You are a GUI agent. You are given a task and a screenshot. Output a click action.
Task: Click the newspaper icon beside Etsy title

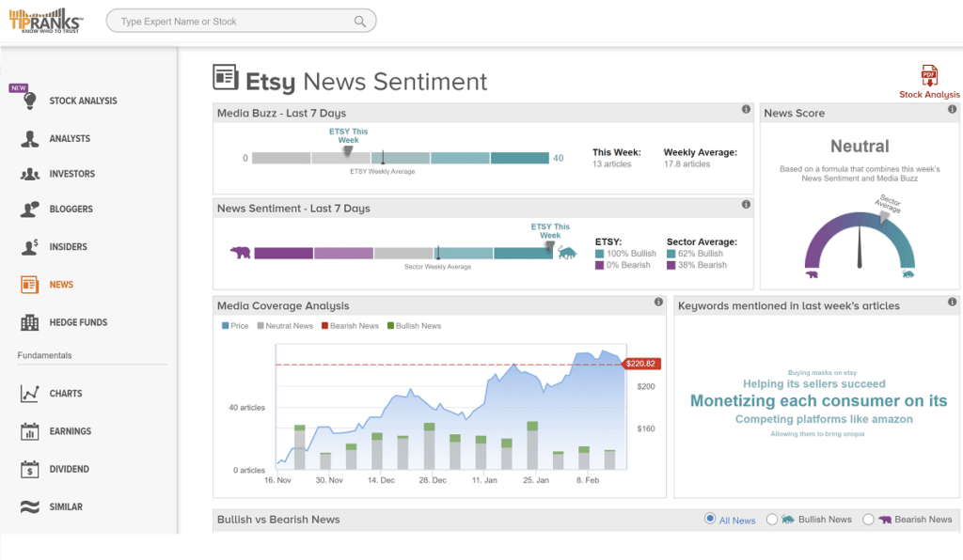pyautogui.click(x=226, y=77)
